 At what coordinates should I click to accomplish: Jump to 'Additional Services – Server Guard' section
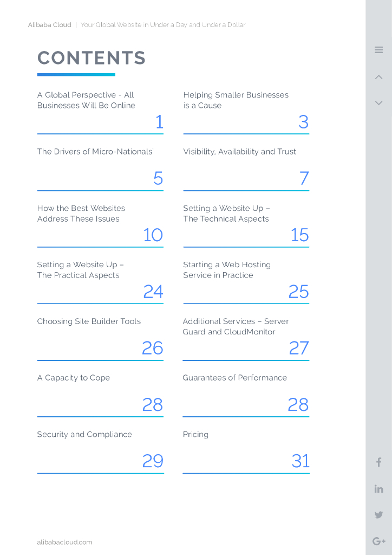pos(235,326)
